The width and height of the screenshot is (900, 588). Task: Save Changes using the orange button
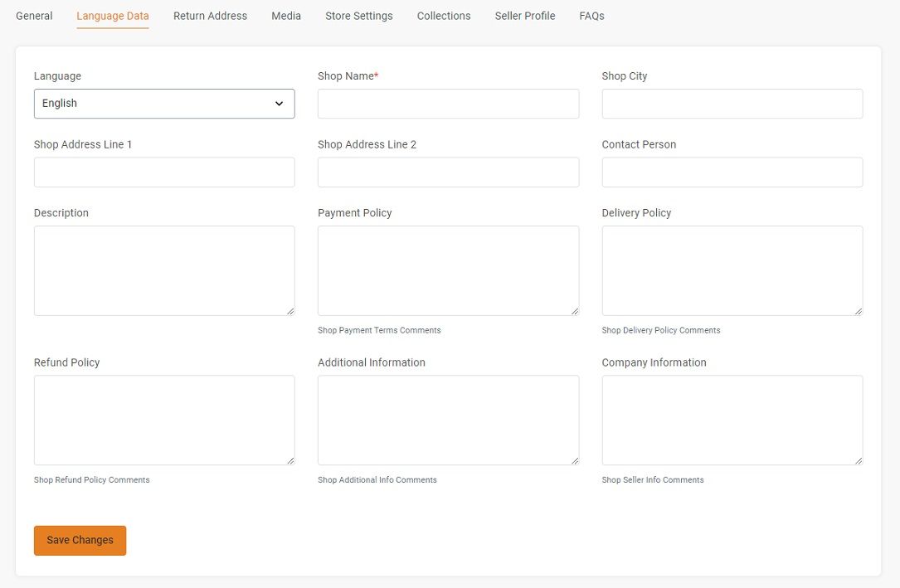[x=80, y=541]
